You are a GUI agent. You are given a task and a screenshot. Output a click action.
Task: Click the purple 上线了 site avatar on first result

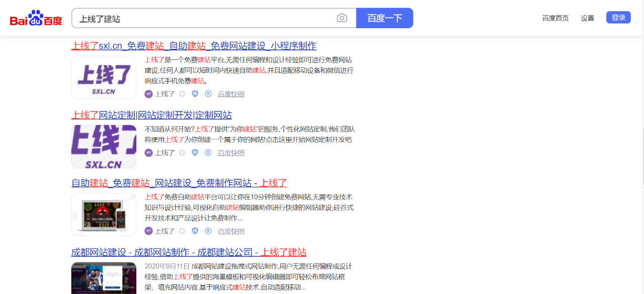click(x=148, y=94)
